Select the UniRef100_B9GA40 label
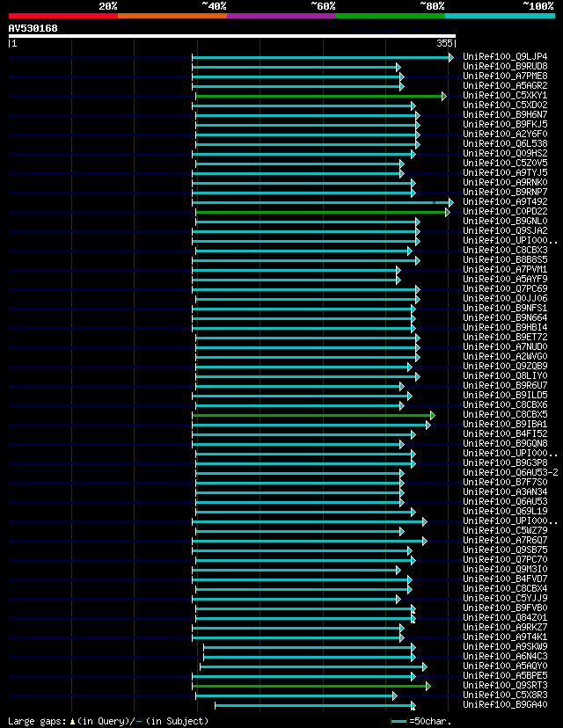563x728 pixels. (505, 705)
